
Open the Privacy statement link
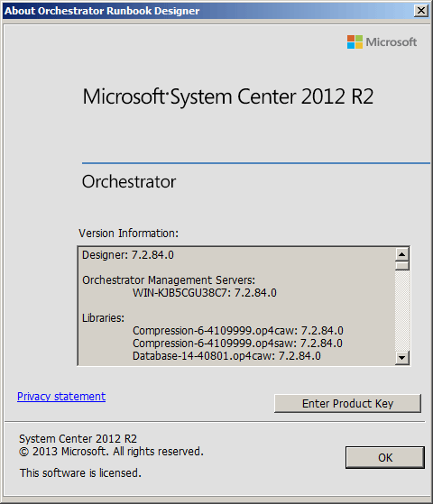click(x=61, y=397)
